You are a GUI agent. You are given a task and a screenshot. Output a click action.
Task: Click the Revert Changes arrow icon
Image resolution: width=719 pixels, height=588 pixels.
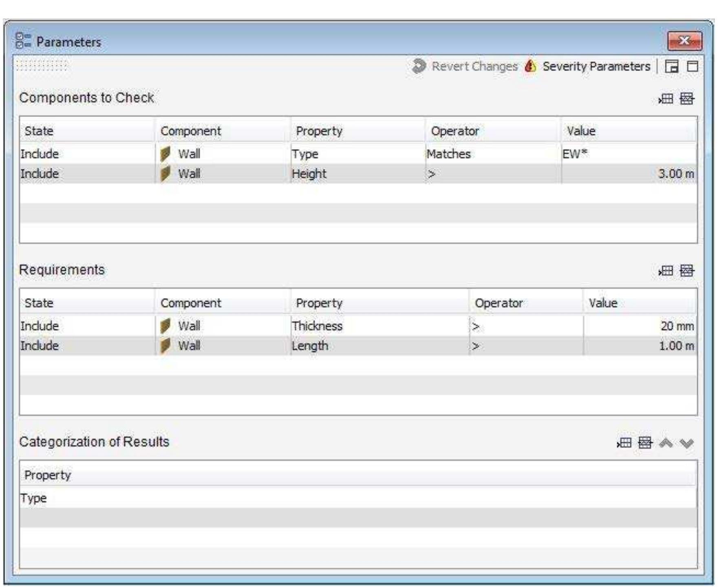coord(419,66)
